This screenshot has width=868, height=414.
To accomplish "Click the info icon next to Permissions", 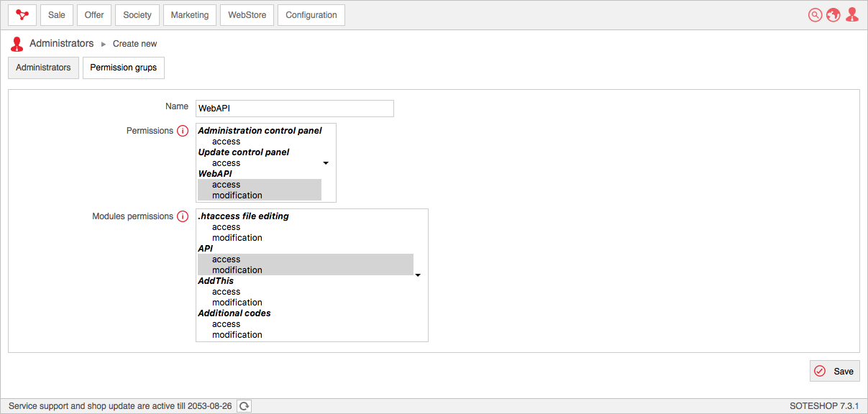I will (183, 131).
